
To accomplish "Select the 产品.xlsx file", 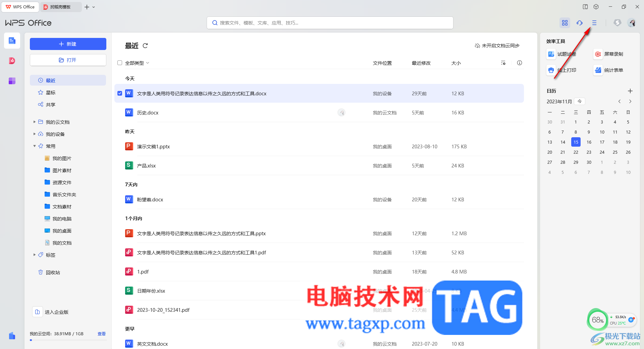I will [x=319, y=166].
